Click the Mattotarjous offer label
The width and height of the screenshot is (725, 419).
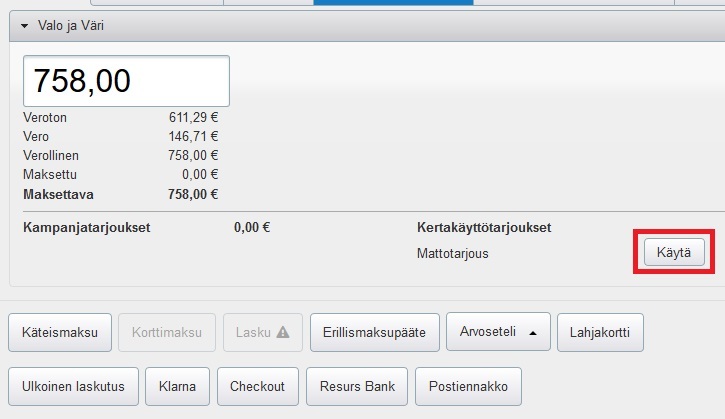[452, 253]
